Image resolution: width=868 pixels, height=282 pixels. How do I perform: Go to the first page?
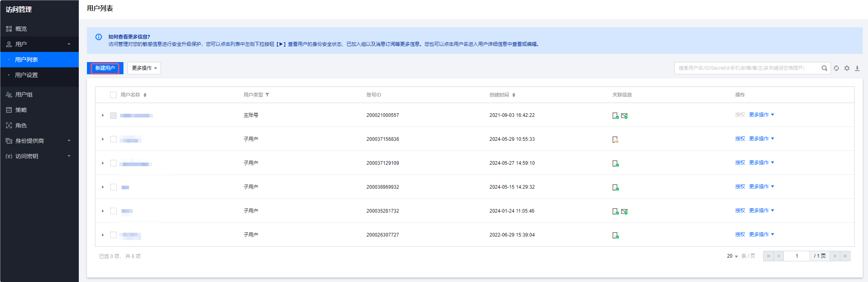click(x=768, y=256)
